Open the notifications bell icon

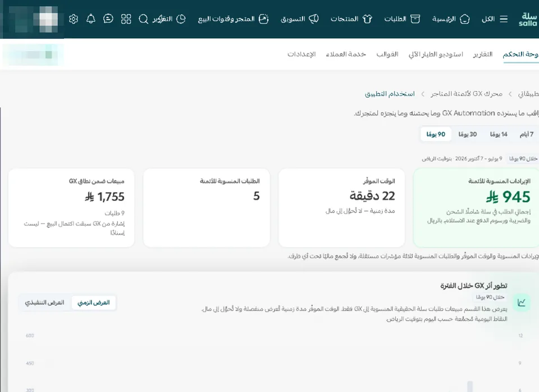[91, 19]
